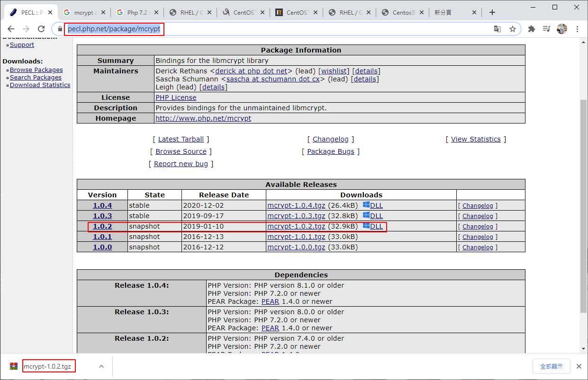Download mcrypt-1.0.1.tgz
588x380 pixels.
[296, 237]
